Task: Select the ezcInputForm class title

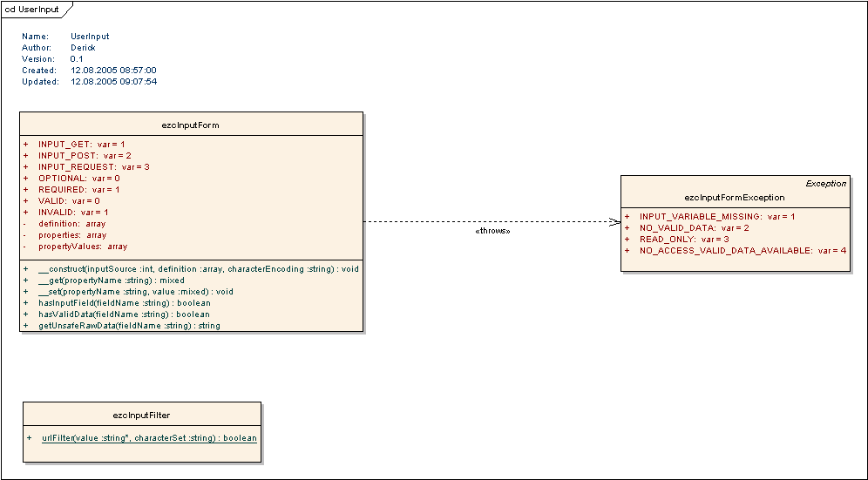Action: (190, 125)
